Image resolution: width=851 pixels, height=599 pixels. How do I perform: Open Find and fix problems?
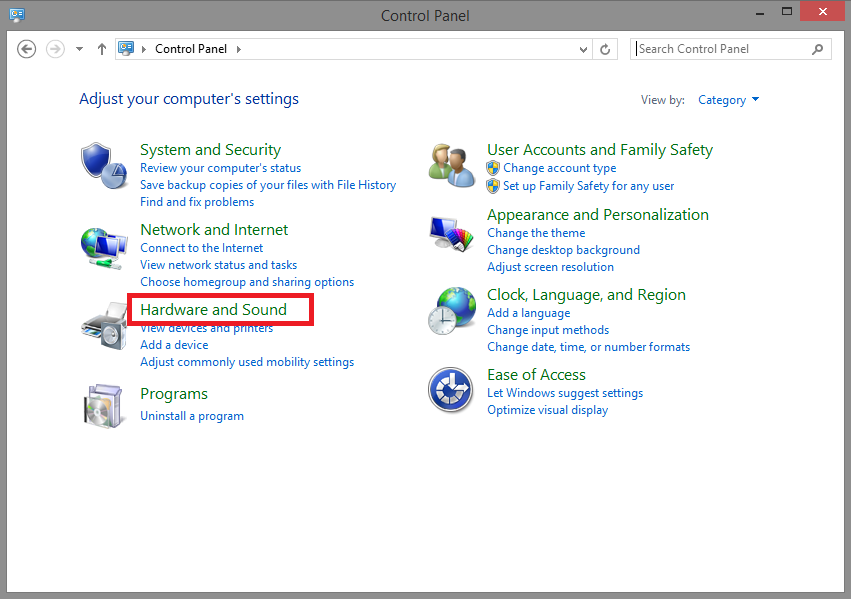(197, 202)
